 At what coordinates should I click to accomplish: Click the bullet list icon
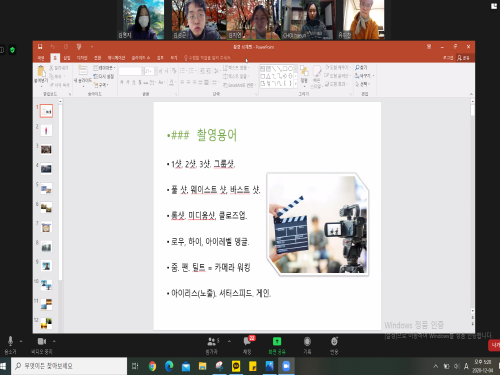coord(183,71)
